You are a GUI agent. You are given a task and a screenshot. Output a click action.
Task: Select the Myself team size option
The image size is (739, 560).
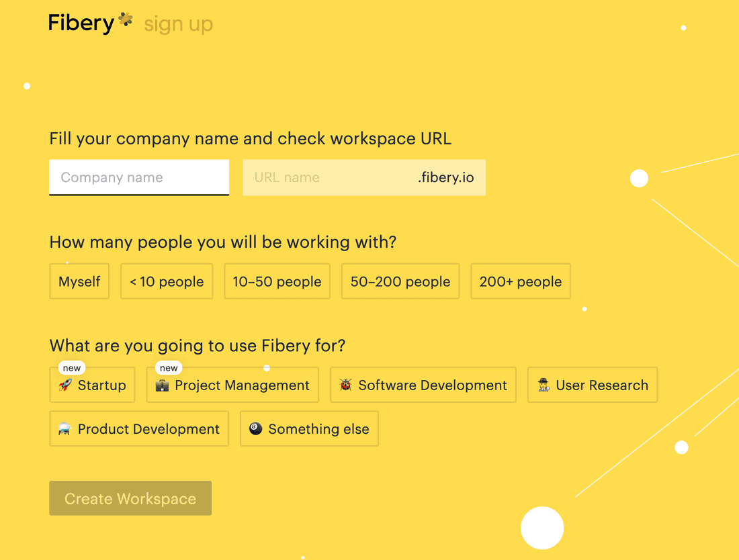pos(79,281)
